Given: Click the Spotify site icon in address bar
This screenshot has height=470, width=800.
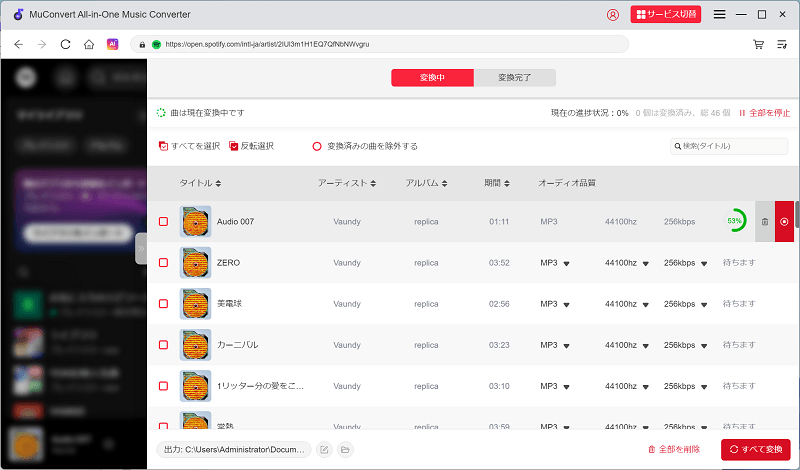Looking at the screenshot, I should [x=157, y=44].
